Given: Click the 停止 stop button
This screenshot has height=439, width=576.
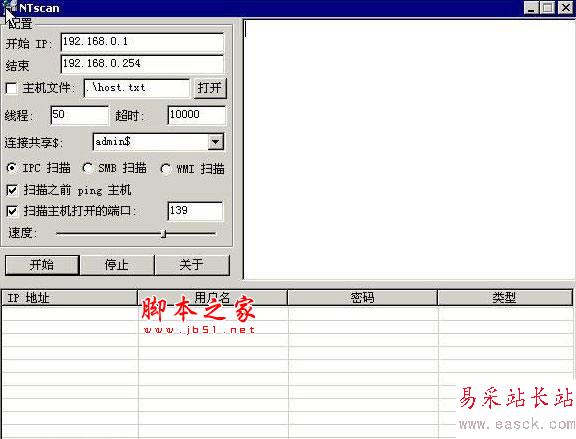Looking at the screenshot, I should point(117,265).
